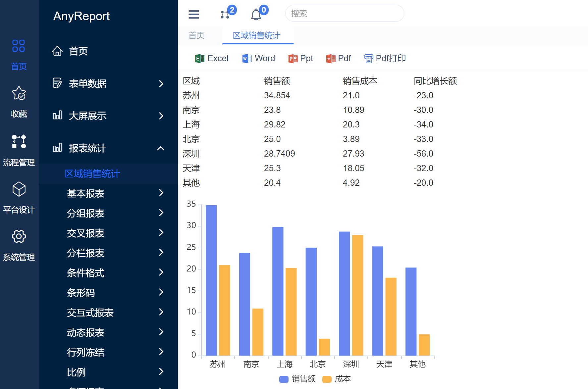This screenshot has height=389, width=588.
Task: Click the Excel file icon
Action: coord(200,59)
